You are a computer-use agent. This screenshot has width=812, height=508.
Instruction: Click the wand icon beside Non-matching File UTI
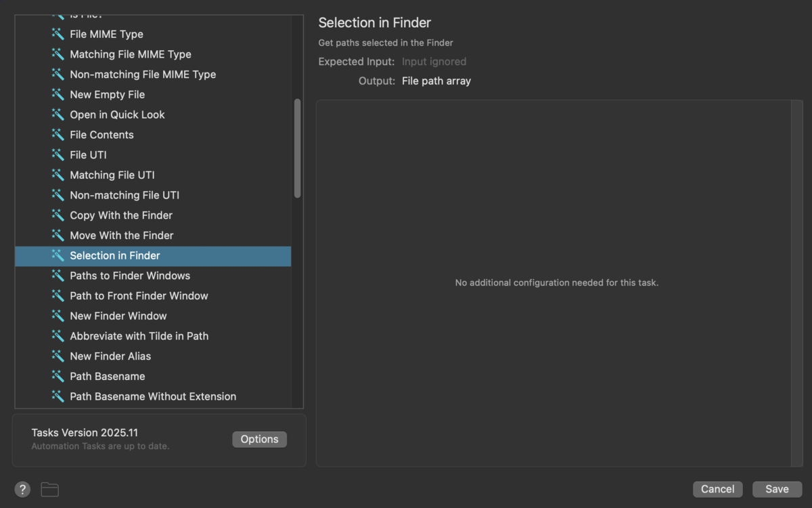pyautogui.click(x=58, y=195)
